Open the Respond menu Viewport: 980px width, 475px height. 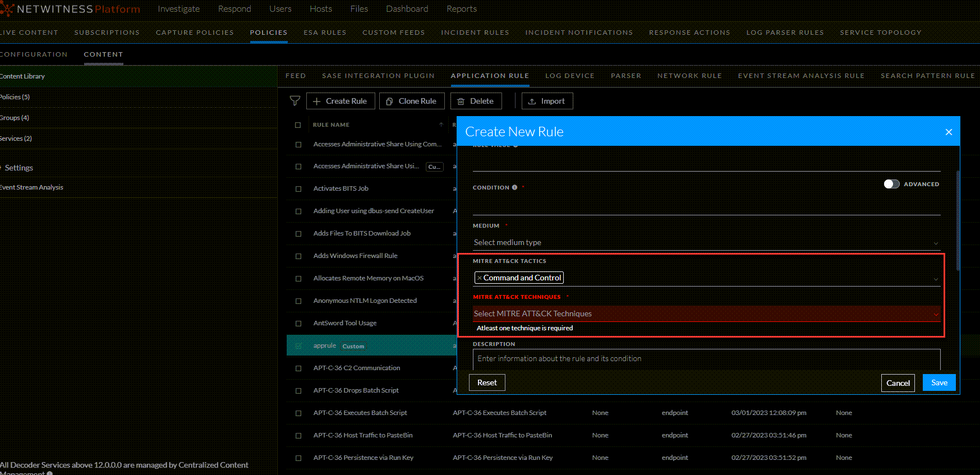[x=234, y=9]
